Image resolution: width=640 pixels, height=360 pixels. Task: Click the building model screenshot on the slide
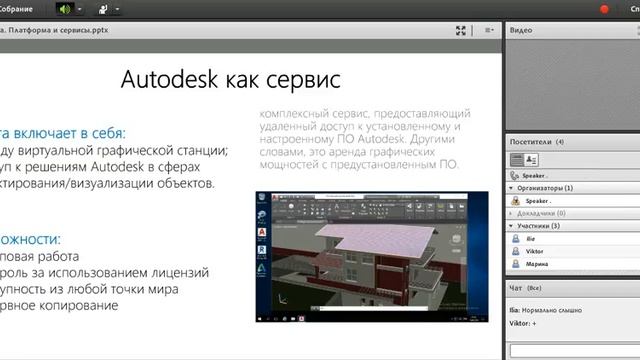[372, 257]
